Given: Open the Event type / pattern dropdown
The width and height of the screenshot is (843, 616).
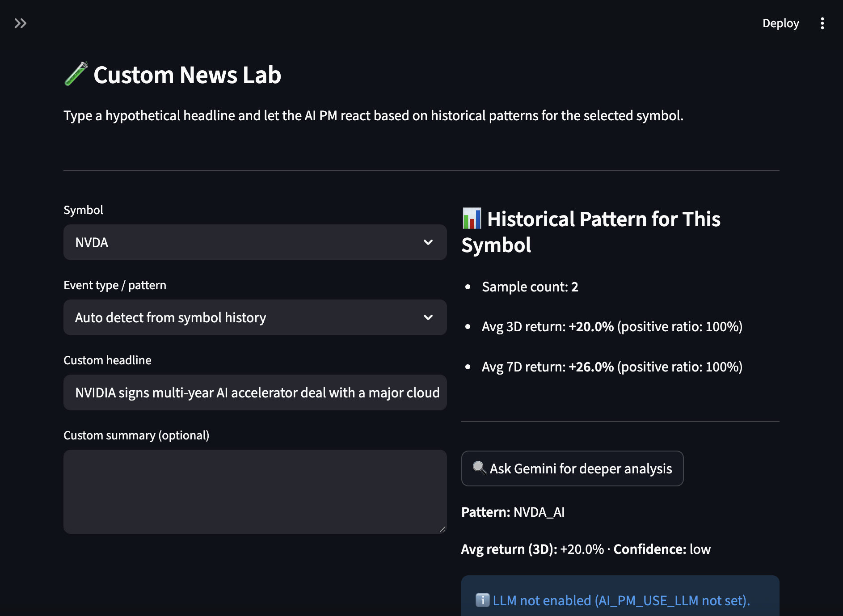Looking at the screenshot, I should 255,317.
